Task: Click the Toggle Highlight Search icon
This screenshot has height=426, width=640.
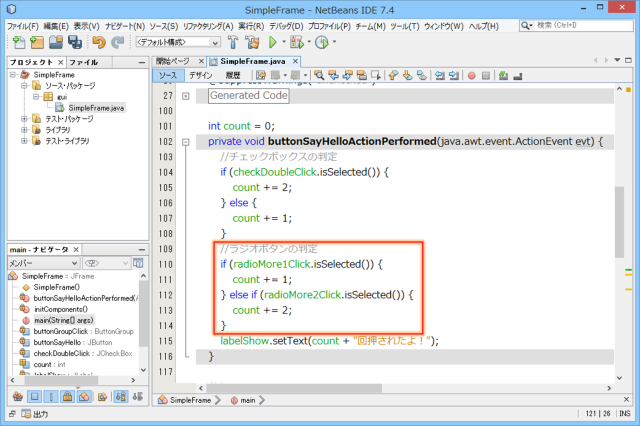Action: 362,75
